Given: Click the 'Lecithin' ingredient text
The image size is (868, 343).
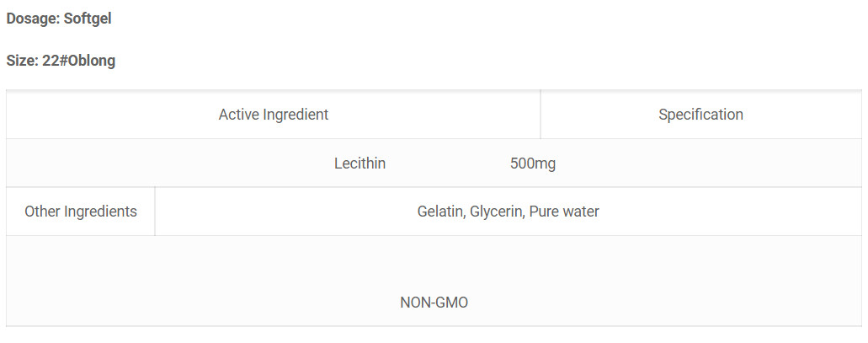Looking at the screenshot, I should pos(359,163).
